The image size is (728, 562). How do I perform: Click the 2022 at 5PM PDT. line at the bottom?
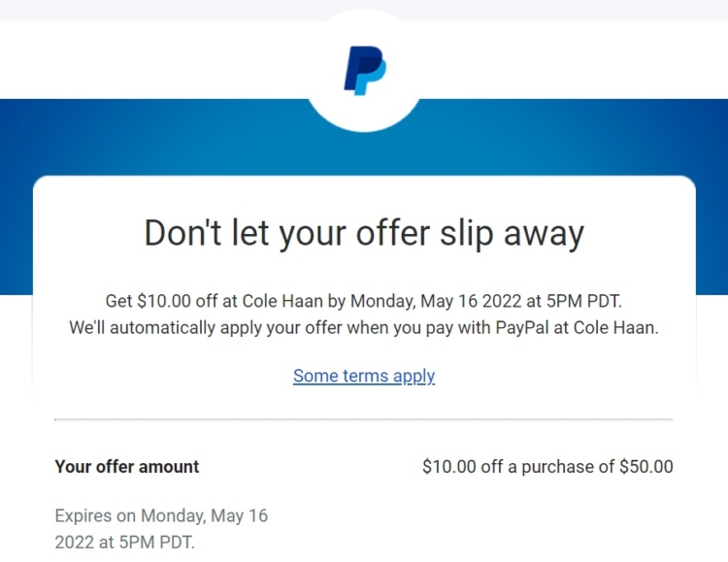tap(124, 542)
